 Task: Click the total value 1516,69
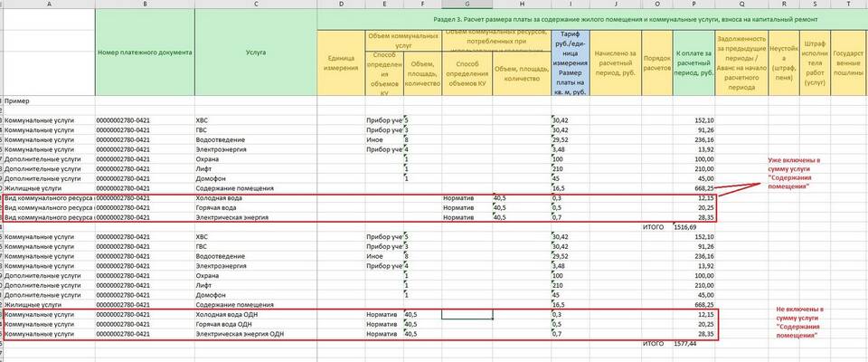694,227
